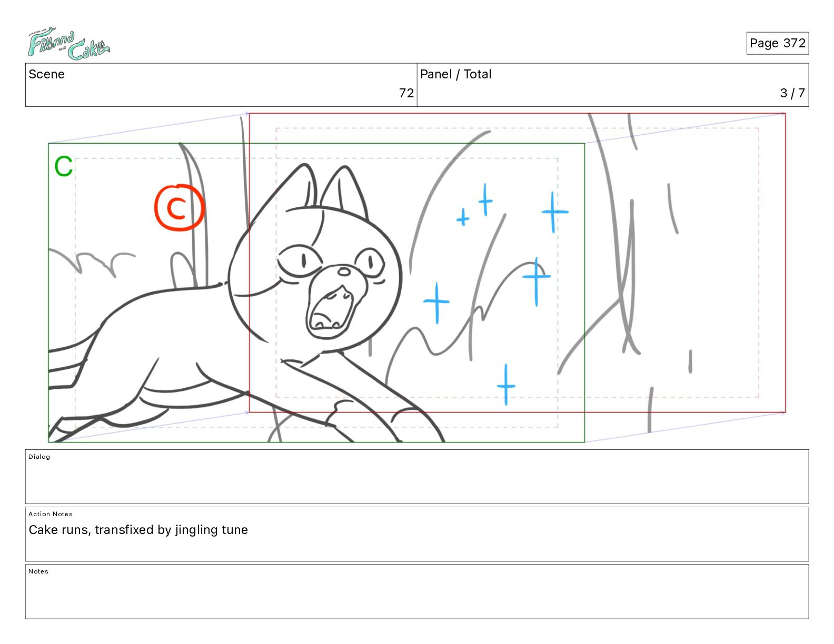Viewport: 834px width, 644px height.
Task: Click the green camera C label
Action: click(x=64, y=166)
